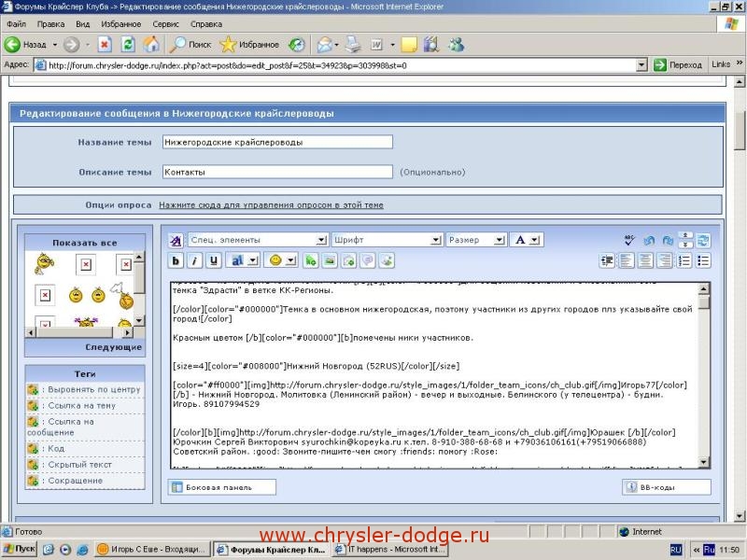This screenshot has height=560, width=747.
Task: Click the insert link icon in editor
Action: click(311, 260)
